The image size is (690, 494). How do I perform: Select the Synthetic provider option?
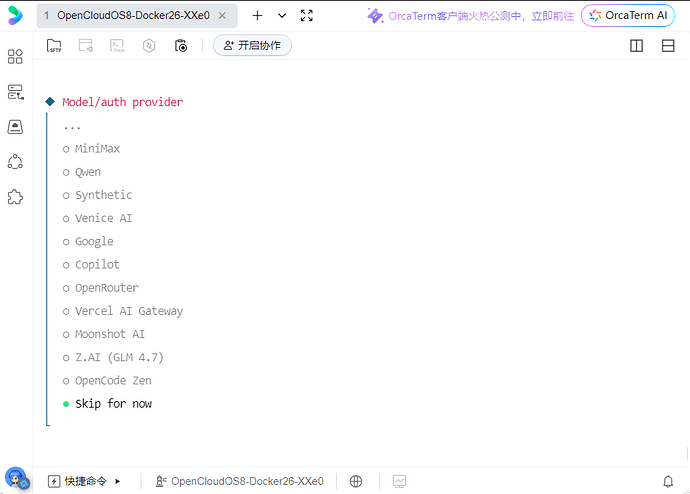(x=97, y=195)
